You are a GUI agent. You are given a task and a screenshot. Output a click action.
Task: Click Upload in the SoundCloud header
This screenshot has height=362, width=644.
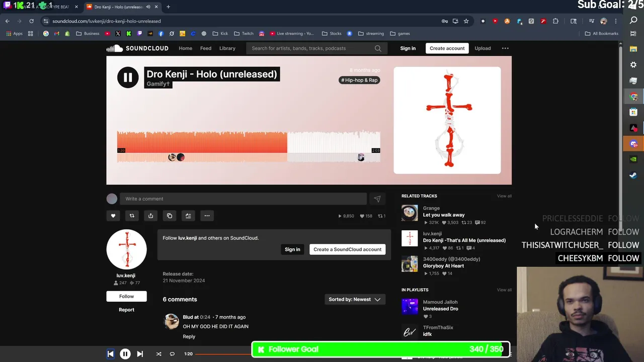point(482,48)
